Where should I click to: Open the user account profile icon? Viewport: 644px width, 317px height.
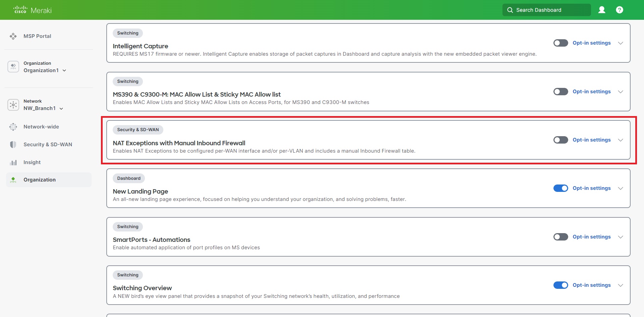602,10
